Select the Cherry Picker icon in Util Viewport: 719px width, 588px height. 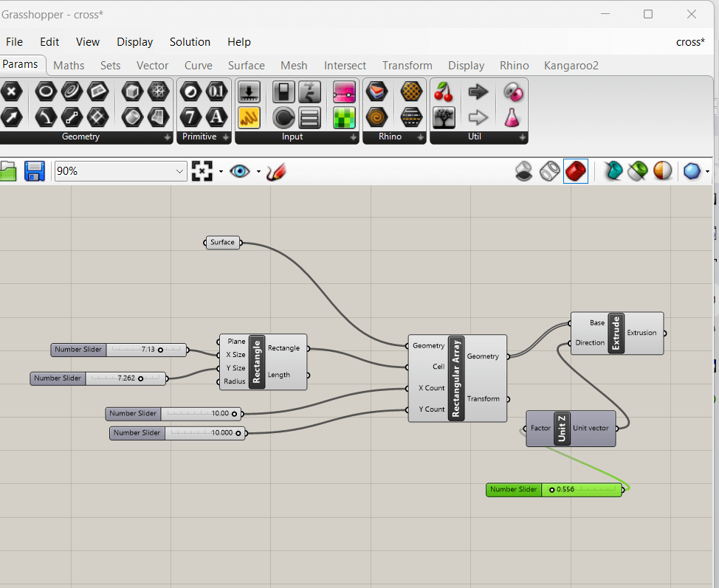[444, 92]
